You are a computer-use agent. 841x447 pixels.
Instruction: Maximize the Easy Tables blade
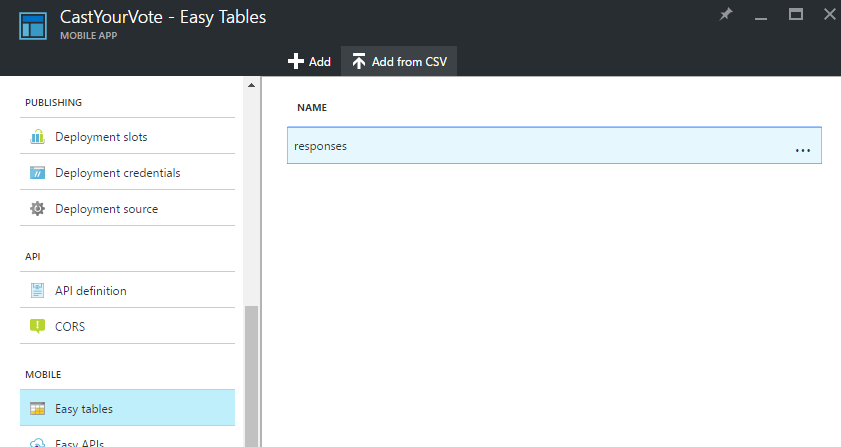tap(795, 14)
